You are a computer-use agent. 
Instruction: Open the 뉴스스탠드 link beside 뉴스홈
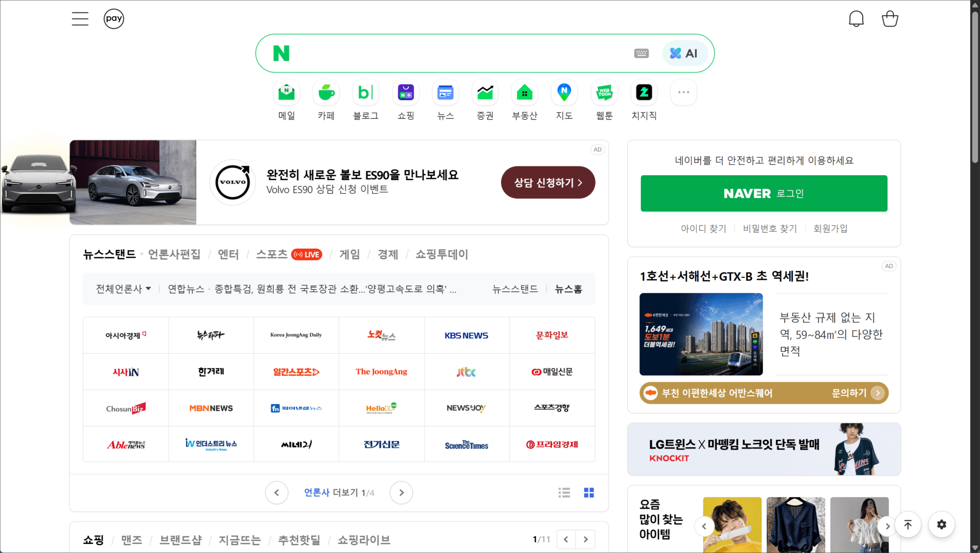515,289
